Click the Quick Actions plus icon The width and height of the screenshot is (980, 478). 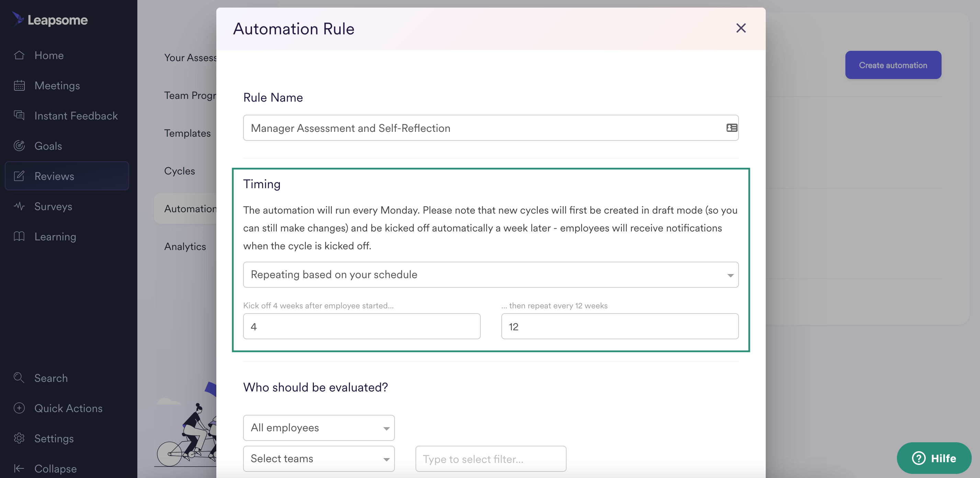tap(19, 408)
